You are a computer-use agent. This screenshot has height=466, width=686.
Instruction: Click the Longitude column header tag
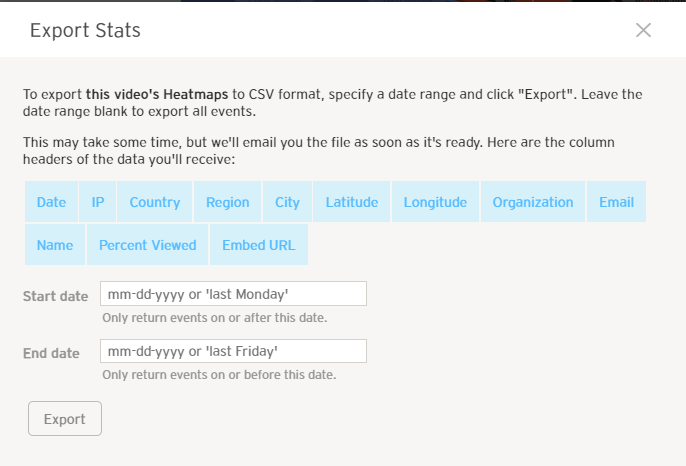(x=435, y=202)
